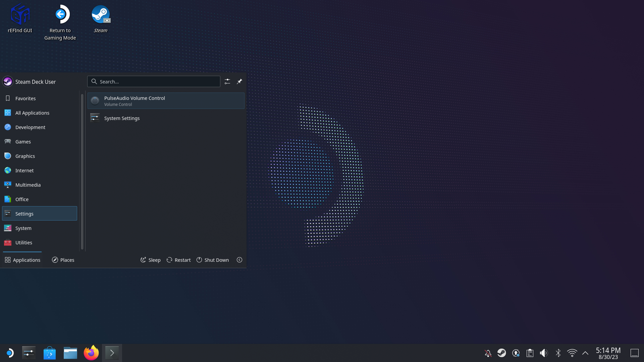Screen dimensions: 644x362
Task: Open Bluetooth settings from the system tray
Action: click(558, 353)
